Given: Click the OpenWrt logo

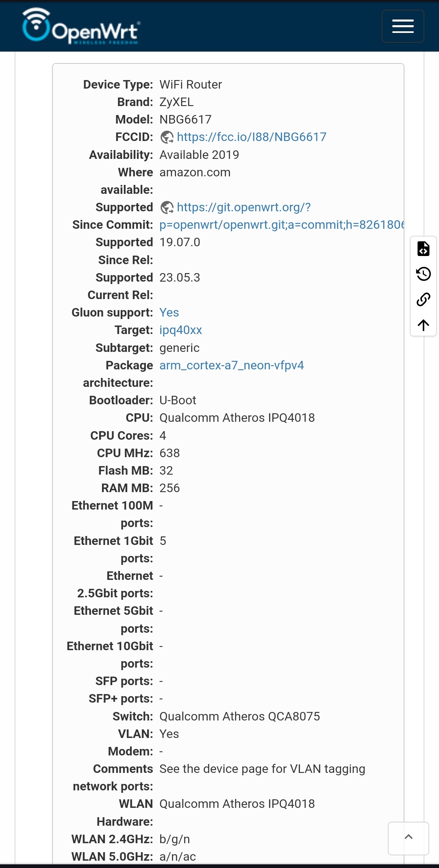Looking at the screenshot, I should [81, 26].
